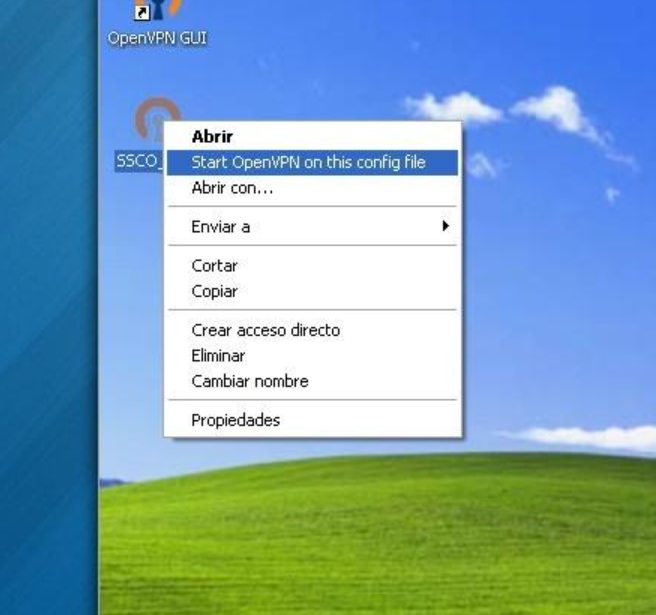
Task: Expand the Enviar a submenu
Action: coord(221,227)
